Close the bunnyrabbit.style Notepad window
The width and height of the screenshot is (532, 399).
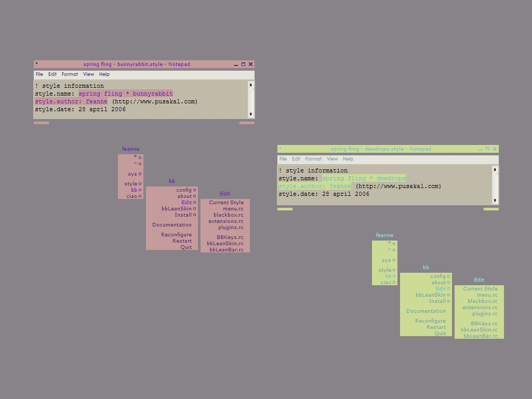tap(250, 64)
